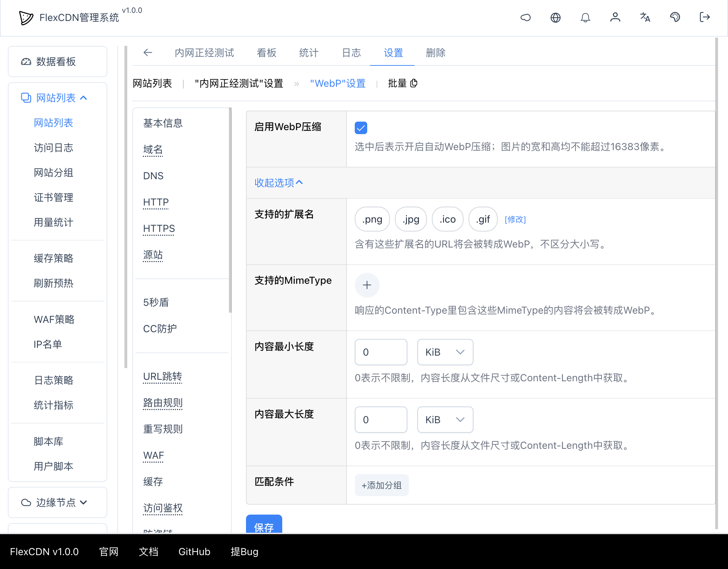Focus the 内容最小长度 number field

click(x=381, y=352)
